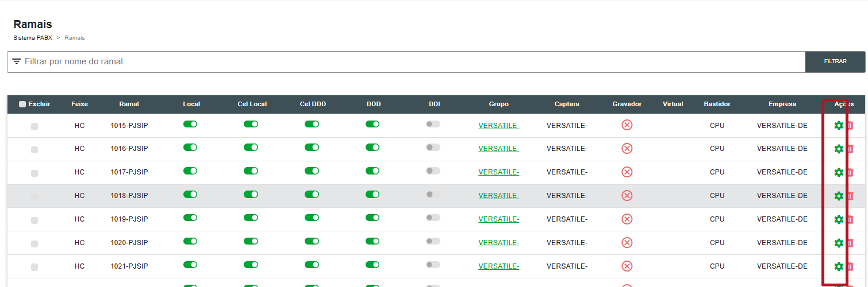868x287 pixels.
Task: Click Gravador red X icon for 1015-PJSIP
Action: (627, 125)
